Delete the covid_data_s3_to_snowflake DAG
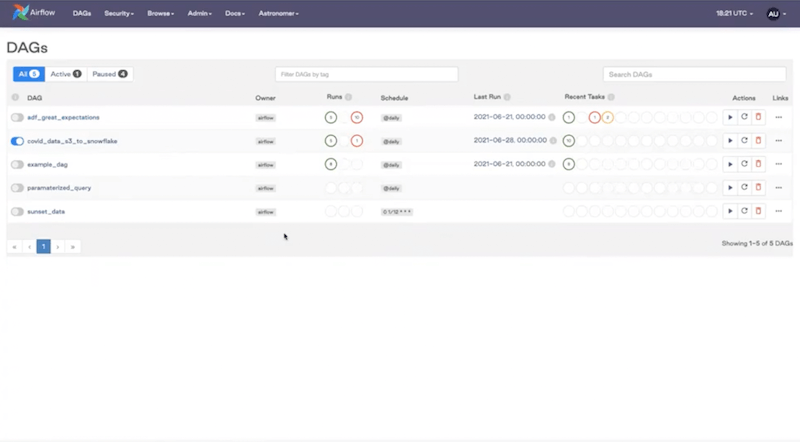This screenshot has height=442, width=800. (x=758, y=141)
